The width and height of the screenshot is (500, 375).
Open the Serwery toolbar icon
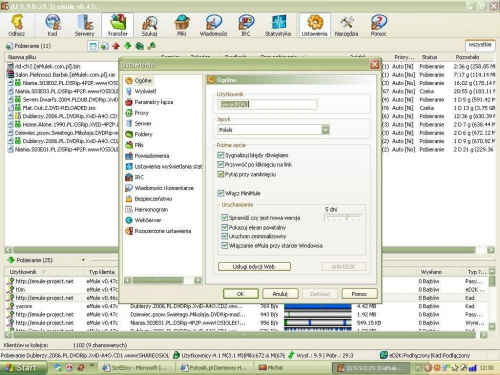[85, 25]
